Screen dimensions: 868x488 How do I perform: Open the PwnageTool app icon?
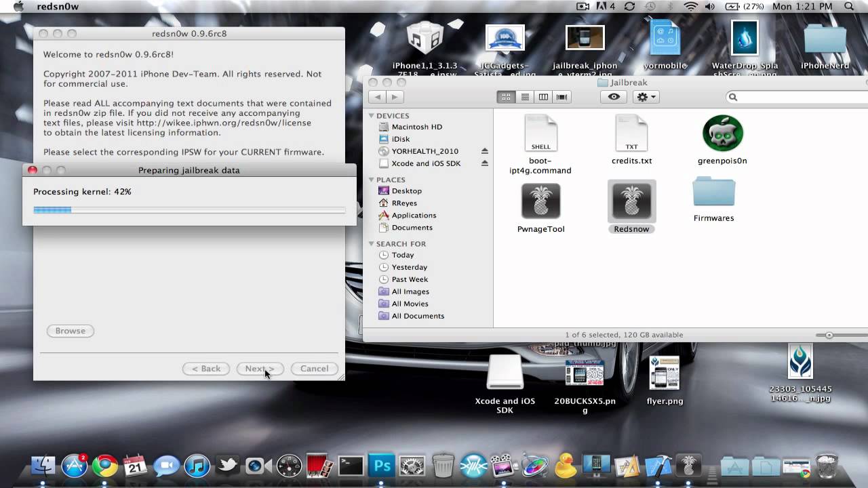540,201
